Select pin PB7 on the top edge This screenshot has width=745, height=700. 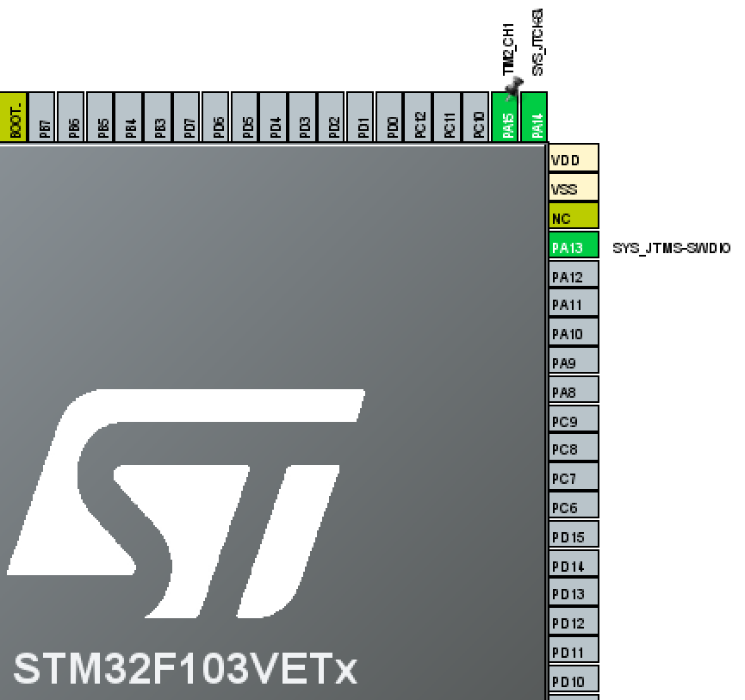point(42,117)
